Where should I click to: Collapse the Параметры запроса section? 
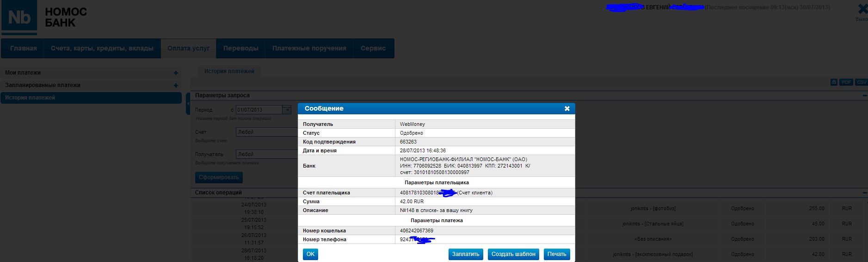pyautogui.click(x=864, y=95)
